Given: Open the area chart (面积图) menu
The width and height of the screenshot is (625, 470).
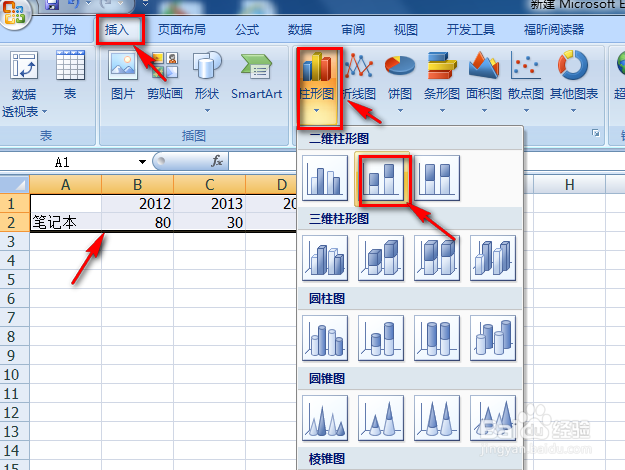Looking at the screenshot, I should 484,82.
